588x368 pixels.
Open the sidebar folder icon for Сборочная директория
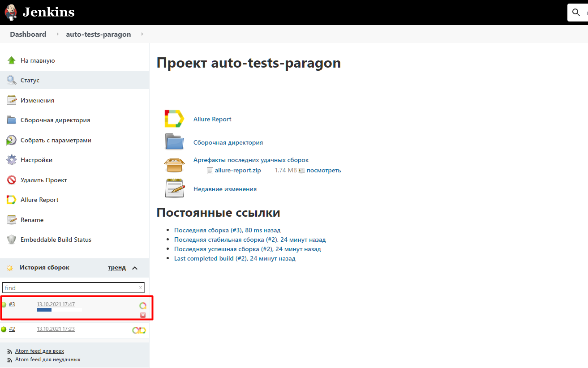[x=12, y=120]
